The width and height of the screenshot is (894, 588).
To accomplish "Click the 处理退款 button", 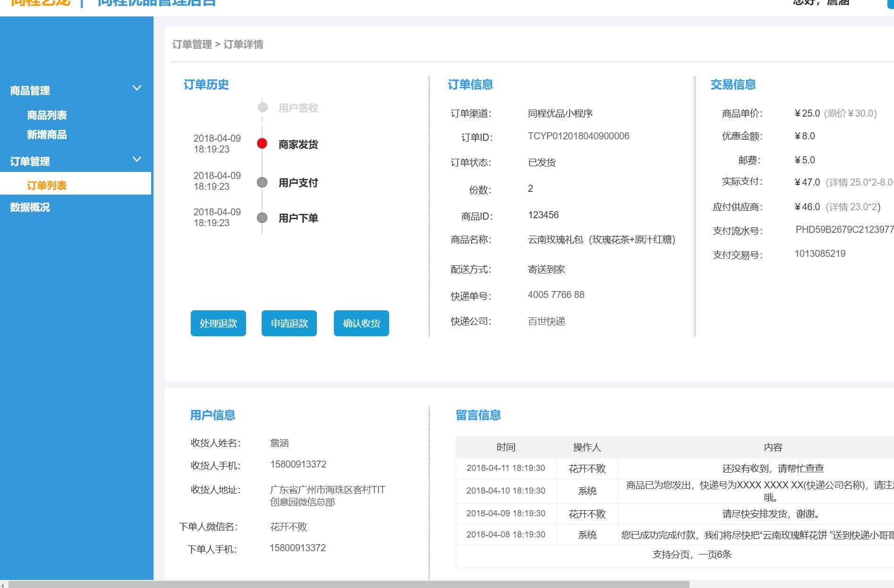I will tap(218, 323).
